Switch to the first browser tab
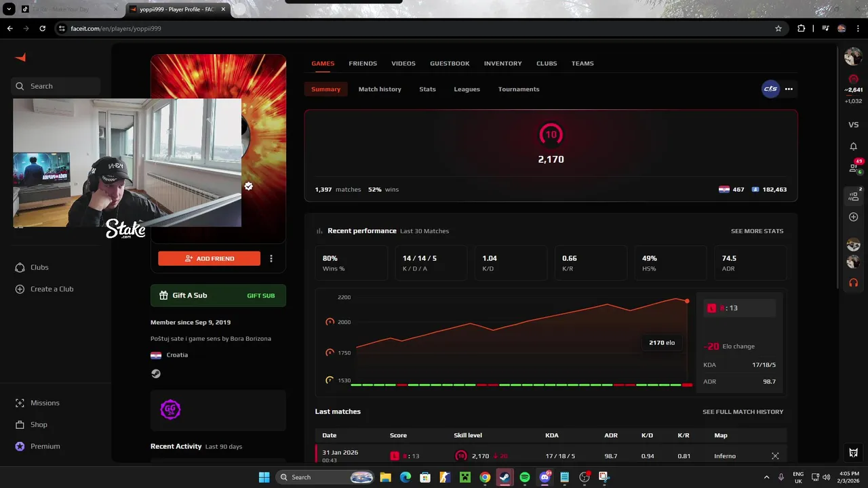Image resolution: width=868 pixels, height=488 pixels. point(68,9)
